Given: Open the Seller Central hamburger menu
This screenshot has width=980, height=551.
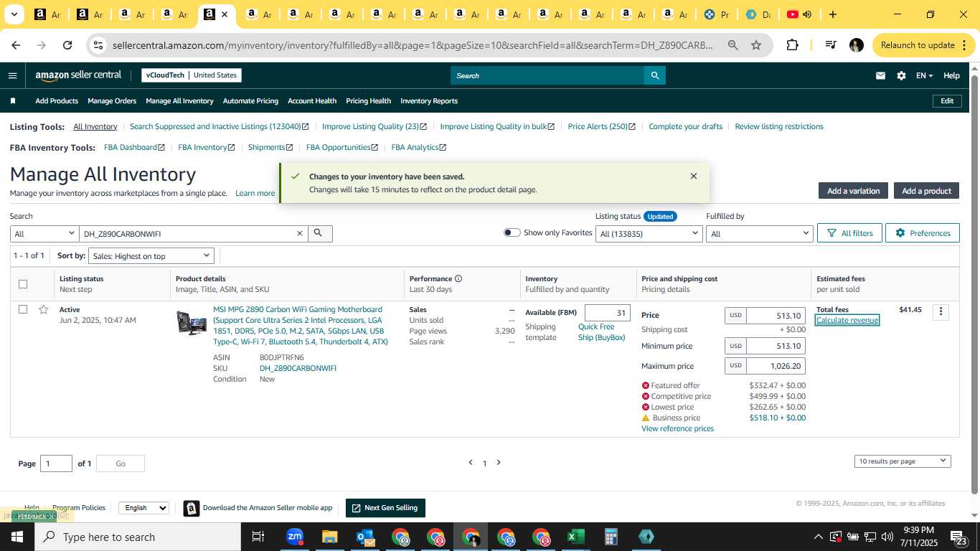Looking at the screenshot, I should click(x=12, y=75).
